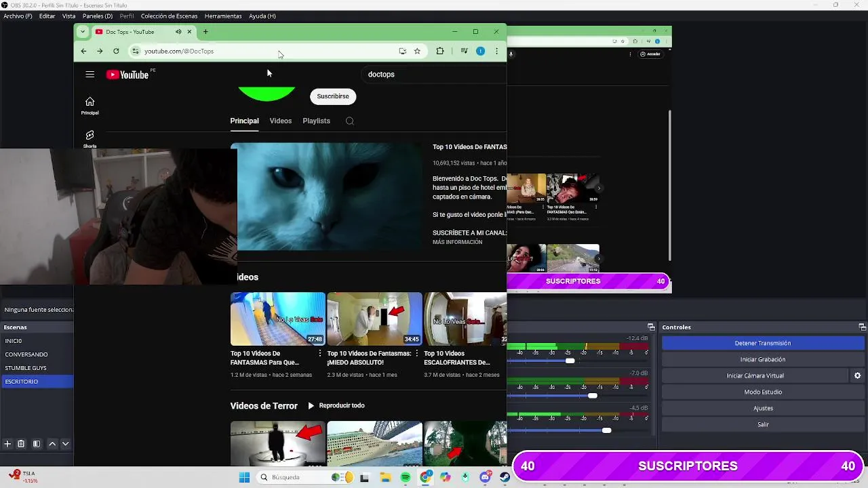
Task: Switch to the Videos channel tab
Action: 281,121
